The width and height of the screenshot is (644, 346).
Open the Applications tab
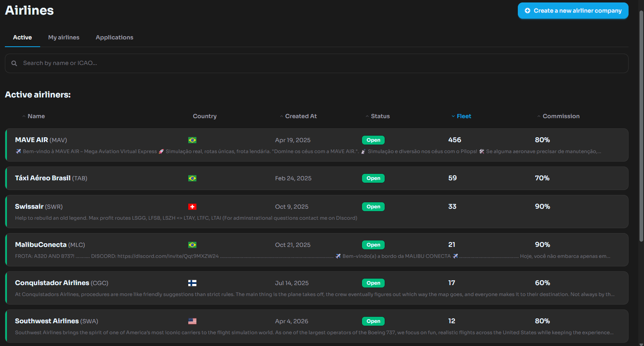click(x=114, y=37)
